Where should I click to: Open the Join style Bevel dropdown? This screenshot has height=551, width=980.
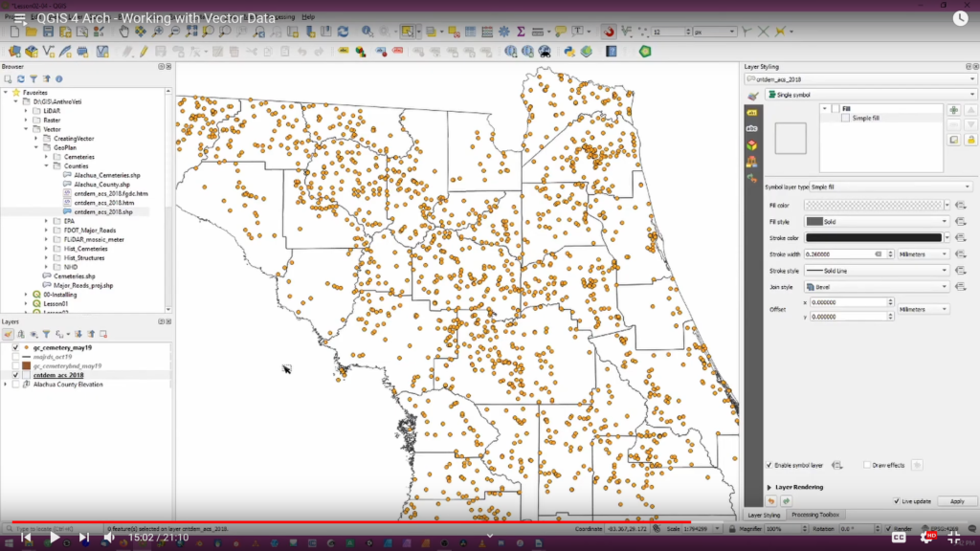pos(877,287)
